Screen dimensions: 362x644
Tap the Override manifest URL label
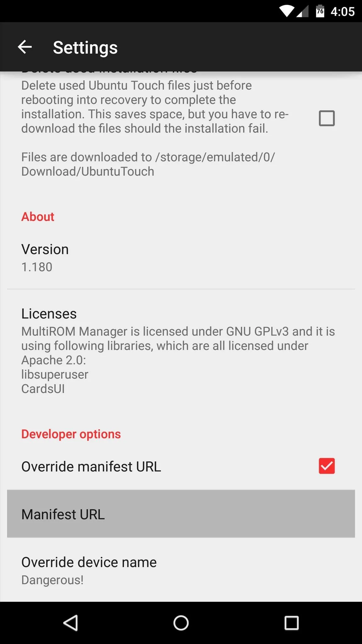[91, 466]
